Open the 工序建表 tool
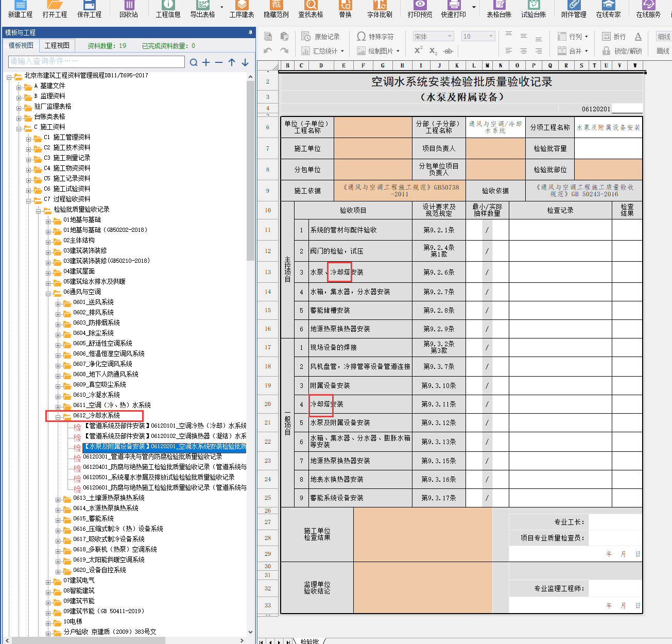 coord(242,9)
